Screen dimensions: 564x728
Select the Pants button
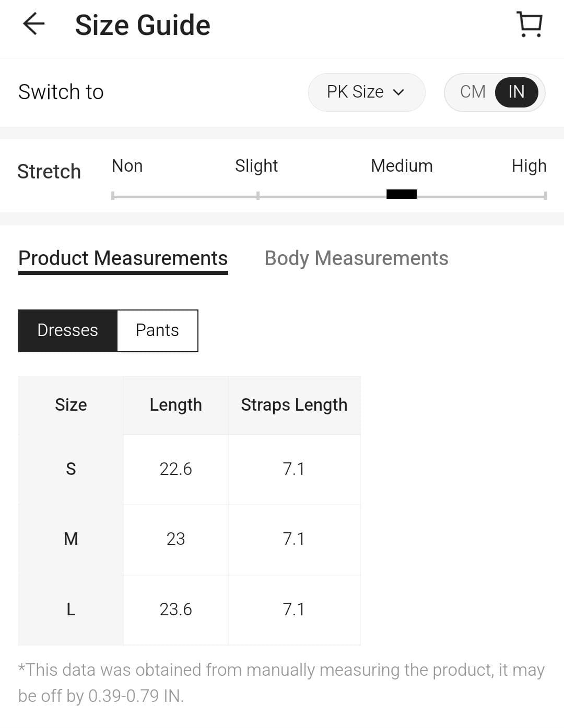(x=157, y=330)
